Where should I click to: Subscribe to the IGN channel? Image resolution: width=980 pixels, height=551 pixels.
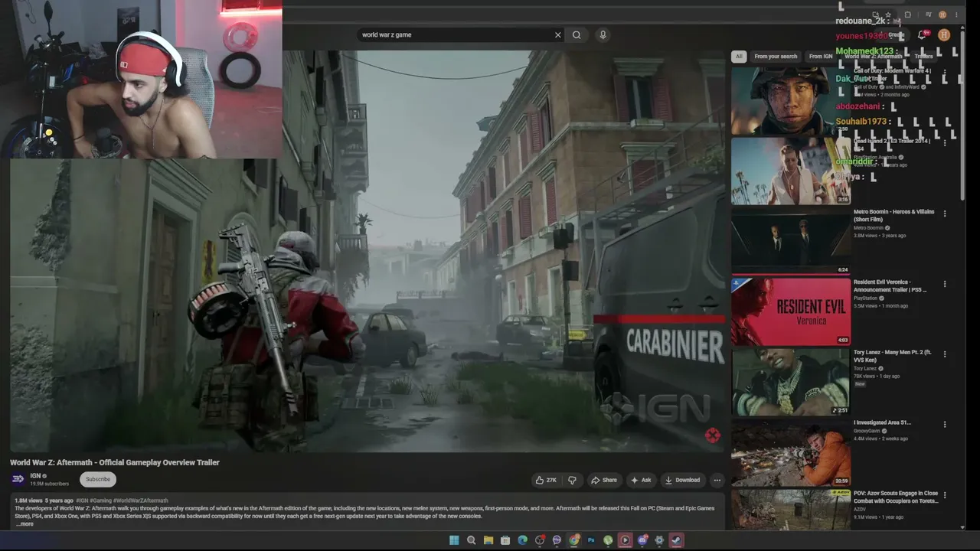coord(98,479)
